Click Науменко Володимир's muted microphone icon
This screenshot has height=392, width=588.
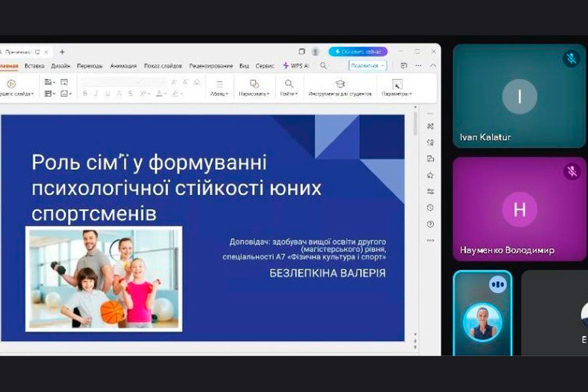[572, 172]
